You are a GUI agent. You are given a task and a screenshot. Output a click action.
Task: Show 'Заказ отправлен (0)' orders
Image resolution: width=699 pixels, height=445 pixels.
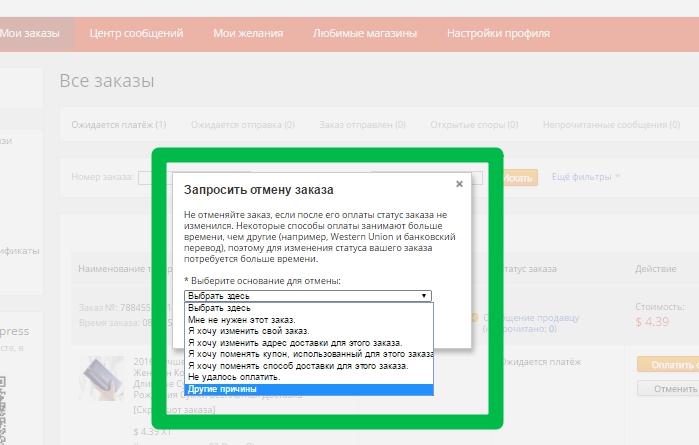point(362,125)
